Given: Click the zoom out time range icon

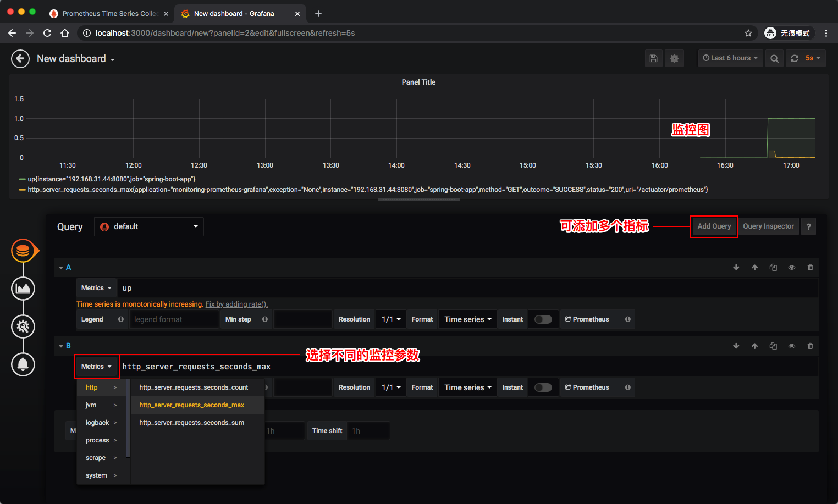Looking at the screenshot, I should pyautogui.click(x=774, y=58).
